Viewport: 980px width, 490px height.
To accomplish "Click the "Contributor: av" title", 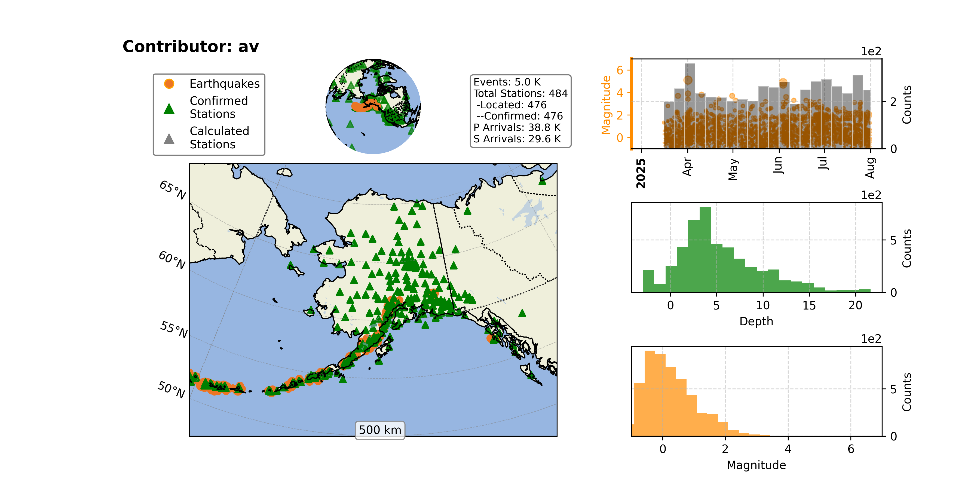I will pos(191,47).
